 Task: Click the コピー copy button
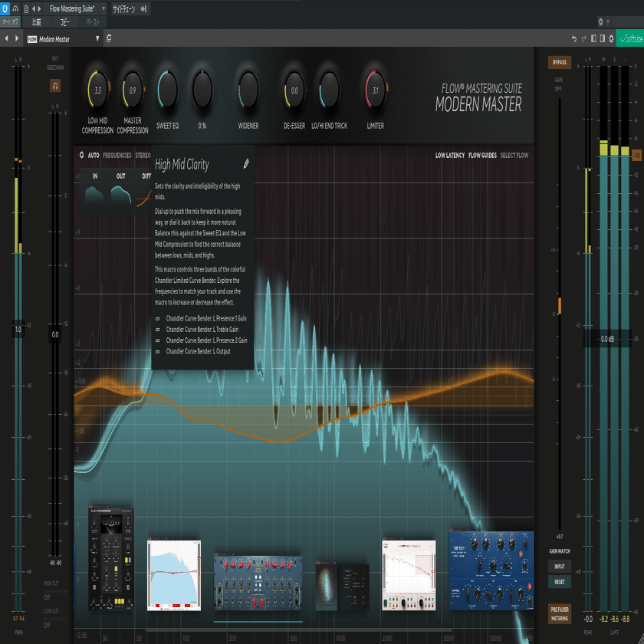coord(64,22)
